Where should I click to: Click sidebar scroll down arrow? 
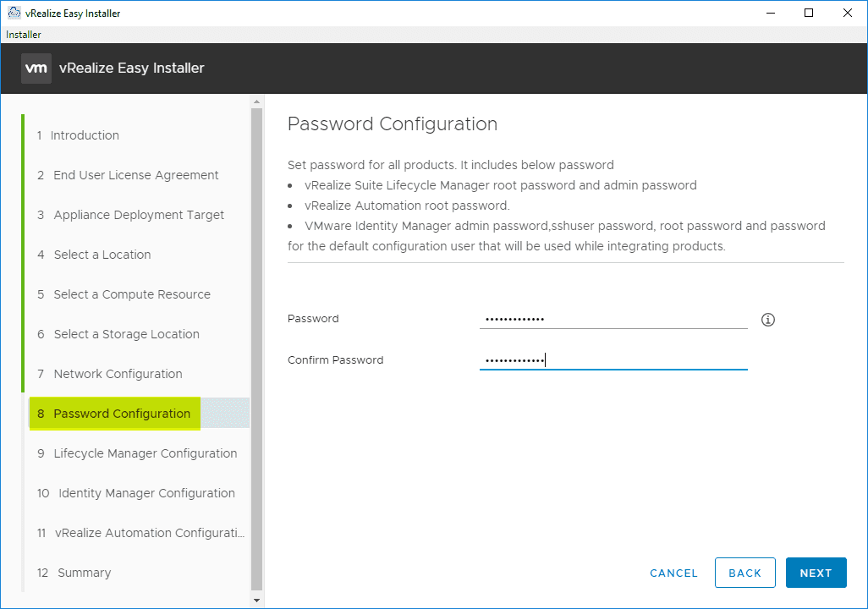click(257, 600)
